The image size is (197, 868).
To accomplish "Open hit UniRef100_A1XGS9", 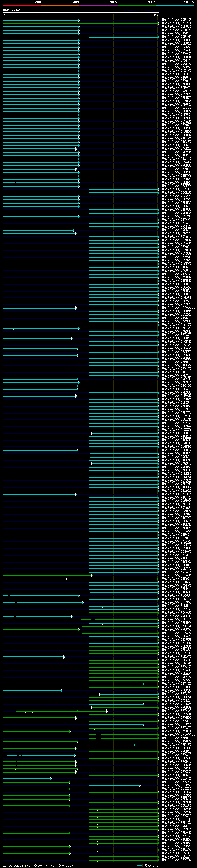I will pyautogui.click(x=177, y=47).
